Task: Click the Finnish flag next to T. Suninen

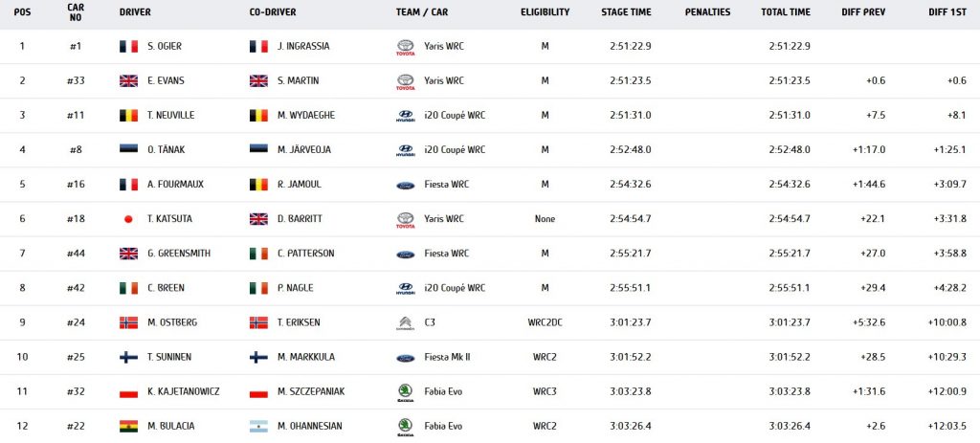Action: click(129, 358)
